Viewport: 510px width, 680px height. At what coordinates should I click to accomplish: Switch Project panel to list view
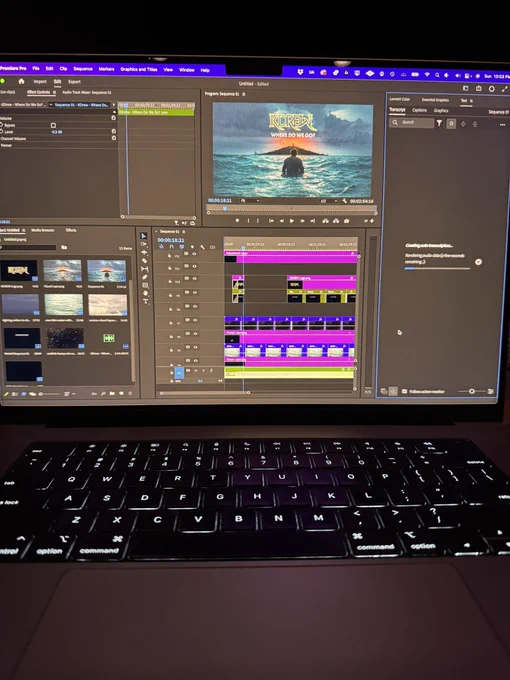coord(15,394)
